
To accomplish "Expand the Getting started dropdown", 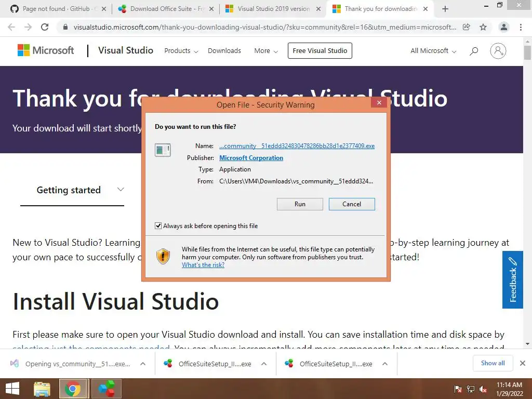I will tap(72, 190).
